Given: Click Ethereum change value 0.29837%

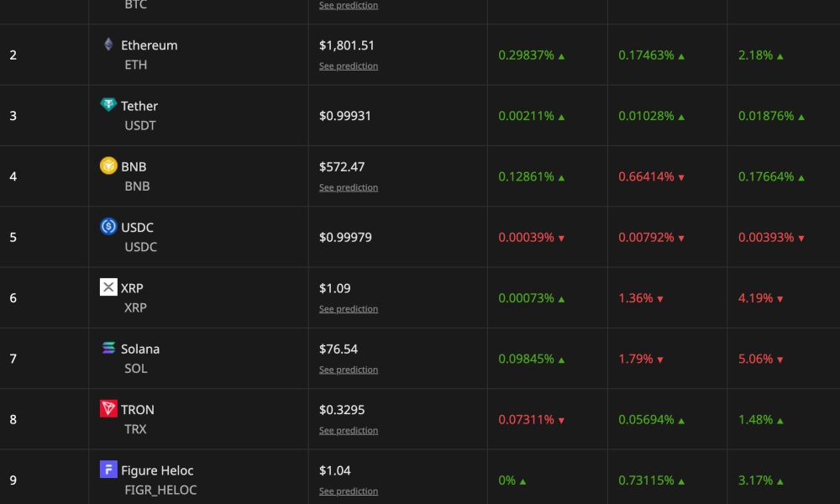Looking at the screenshot, I should (526, 55).
